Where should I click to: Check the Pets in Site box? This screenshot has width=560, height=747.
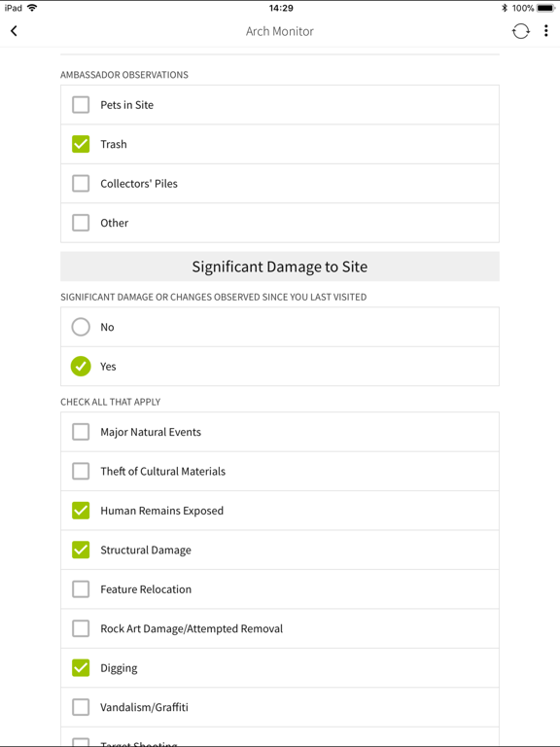(x=81, y=105)
